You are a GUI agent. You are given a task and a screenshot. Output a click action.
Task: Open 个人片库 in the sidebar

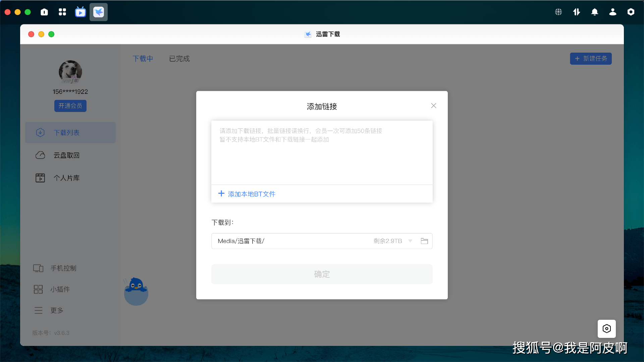click(67, 178)
